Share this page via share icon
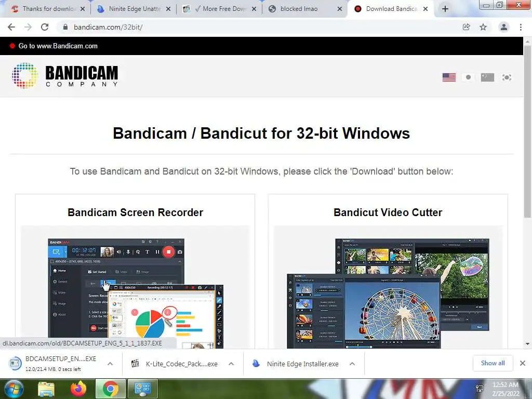The width and height of the screenshot is (532, 399). (467, 27)
